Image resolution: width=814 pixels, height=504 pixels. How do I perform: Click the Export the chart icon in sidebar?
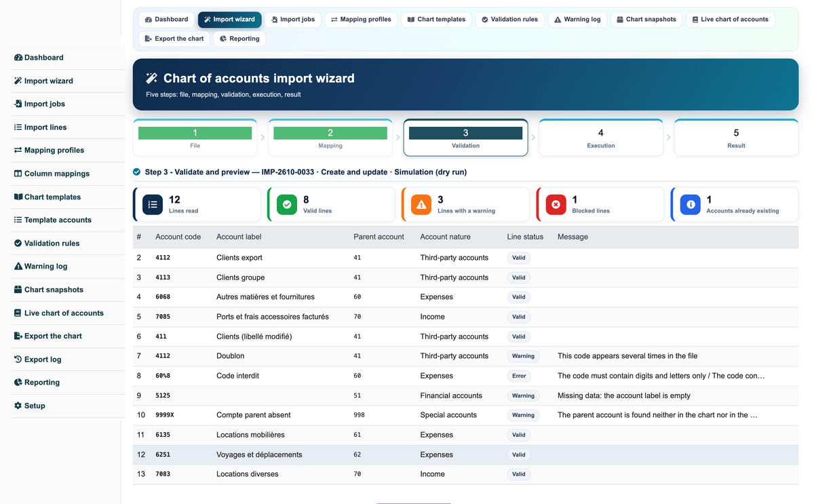point(18,336)
